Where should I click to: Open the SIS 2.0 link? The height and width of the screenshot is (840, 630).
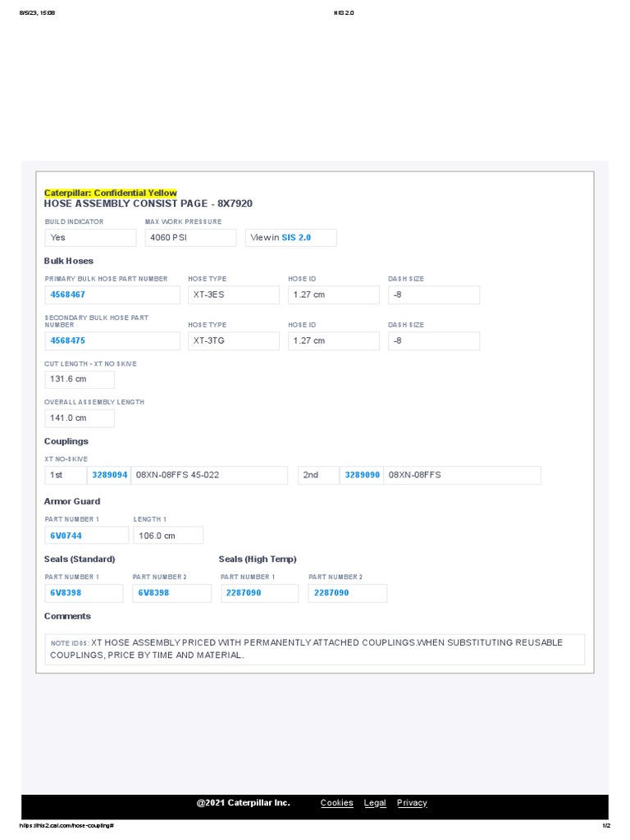295,237
